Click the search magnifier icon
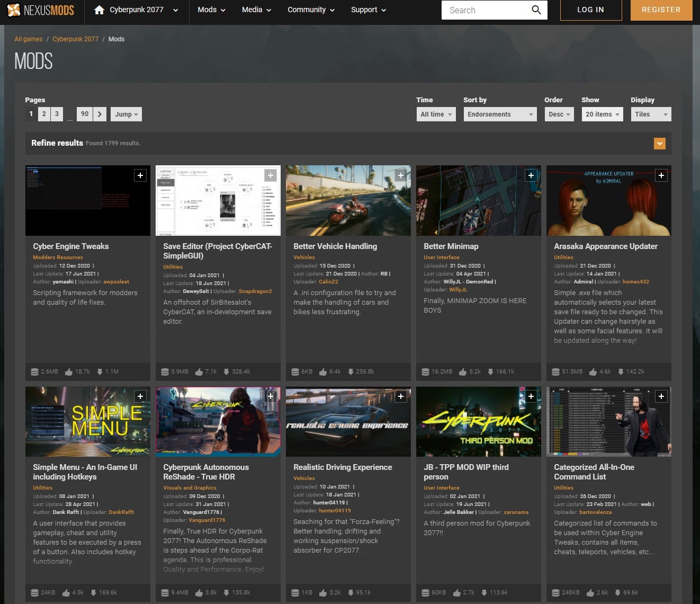 [x=536, y=10]
